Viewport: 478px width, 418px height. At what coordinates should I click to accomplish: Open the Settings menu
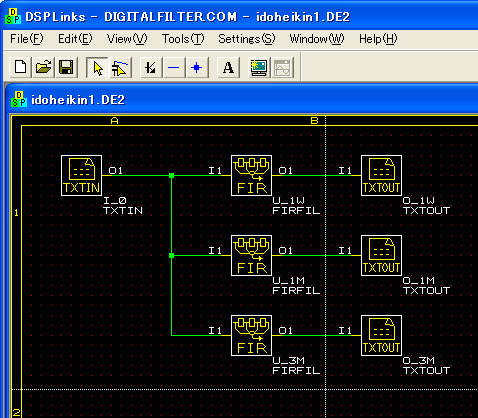[247, 39]
